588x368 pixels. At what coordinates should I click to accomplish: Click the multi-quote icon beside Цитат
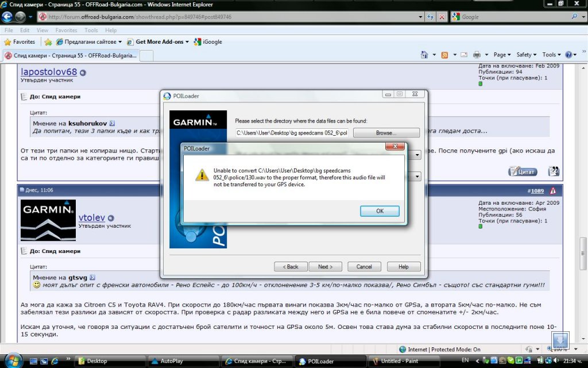(x=554, y=171)
